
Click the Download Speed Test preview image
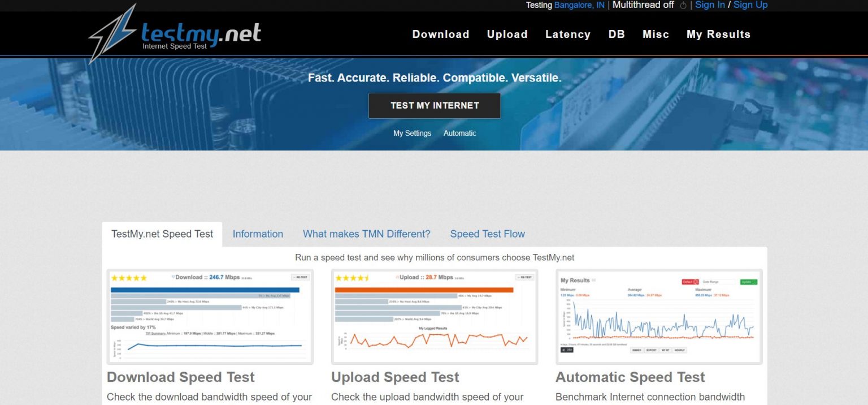pyautogui.click(x=210, y=317)
